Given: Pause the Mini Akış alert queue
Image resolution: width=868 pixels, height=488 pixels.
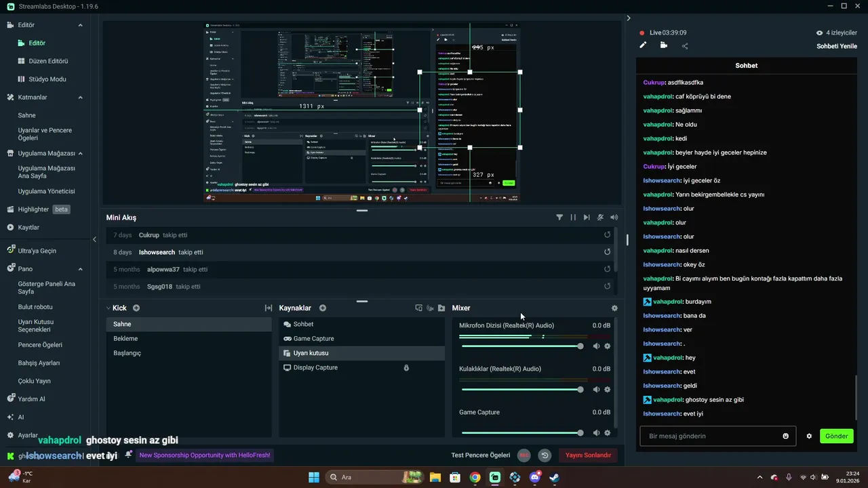Looking at the screenshot, I should pyautogui.click(x=573, y=218).
